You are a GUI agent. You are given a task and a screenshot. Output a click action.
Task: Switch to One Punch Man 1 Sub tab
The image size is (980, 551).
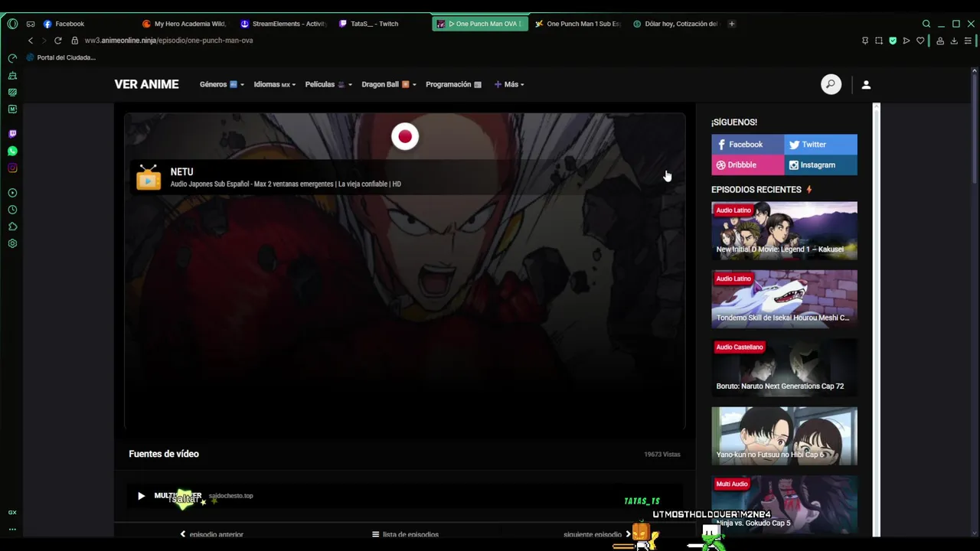(577, 24)
